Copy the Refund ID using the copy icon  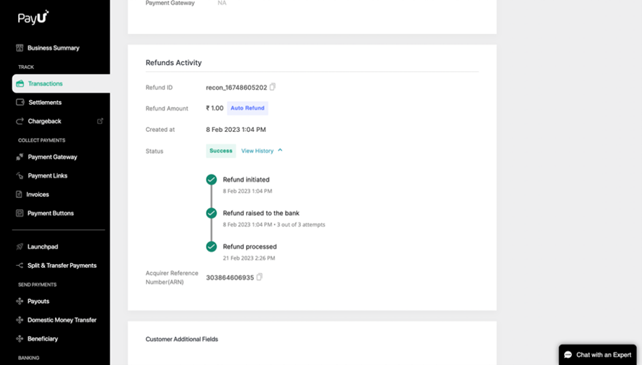[x=272, y=87]
